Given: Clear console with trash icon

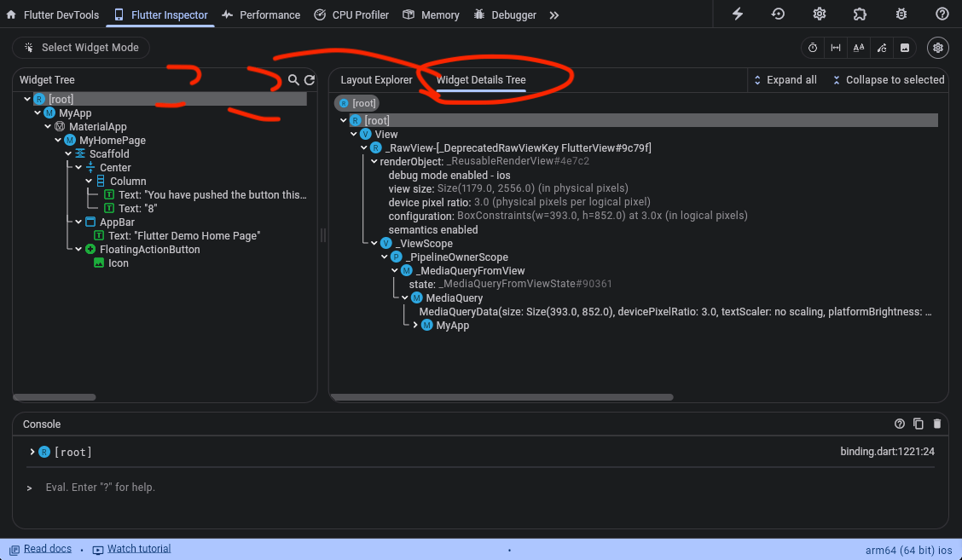Looking at the screenshot, I should [937, 424].
